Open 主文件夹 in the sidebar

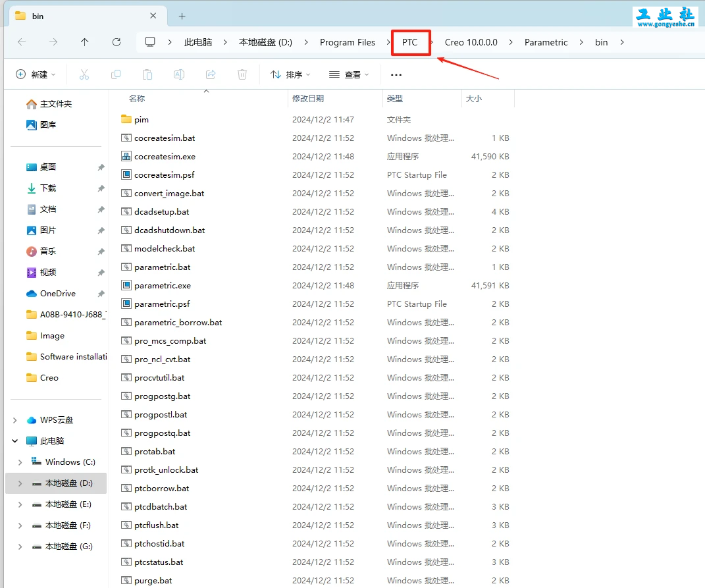click(x=49, y=104)
